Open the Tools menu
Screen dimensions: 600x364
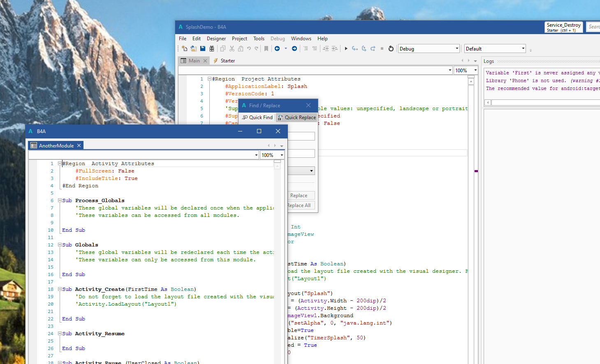pyautogui.click(x=259, y=38)
